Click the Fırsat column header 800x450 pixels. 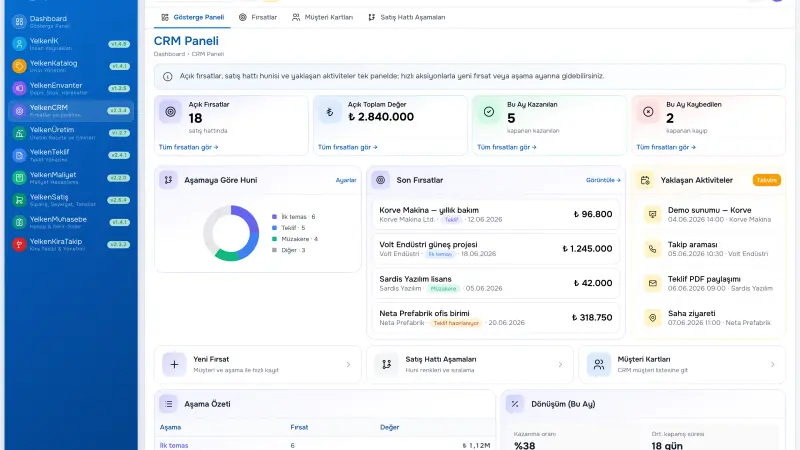(x=299, y=428)
